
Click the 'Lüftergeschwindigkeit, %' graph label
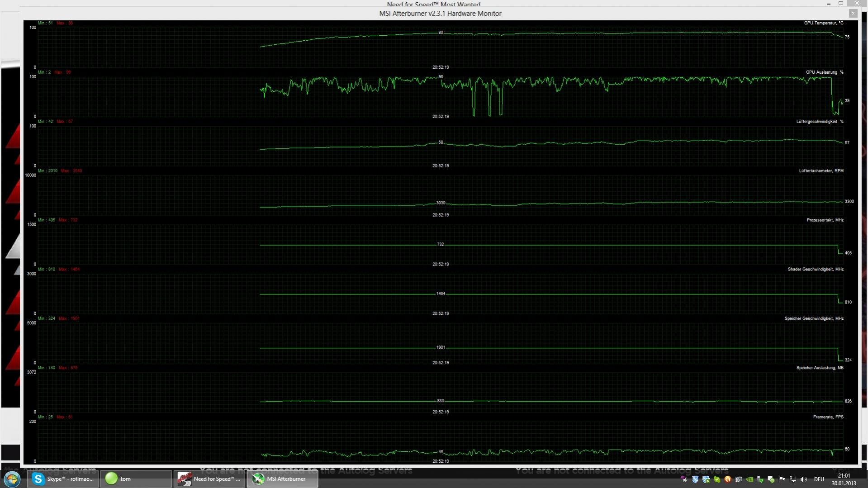point(820,122)
